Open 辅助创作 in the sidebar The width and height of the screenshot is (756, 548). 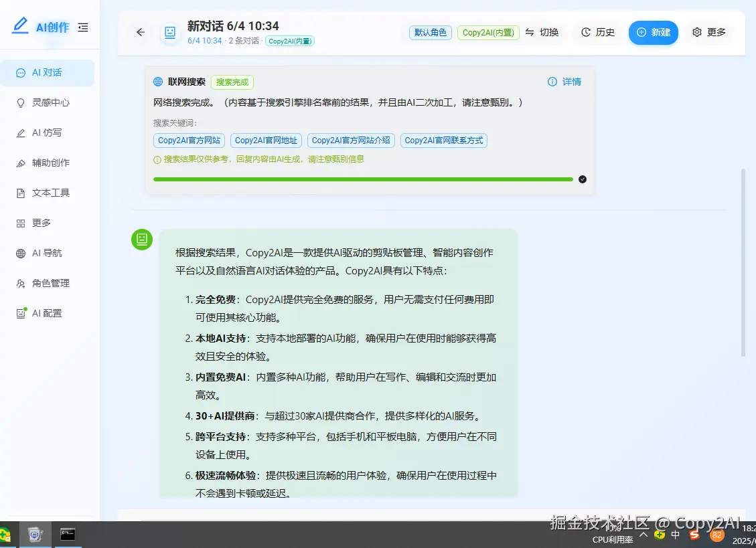[x=48, y=163]
